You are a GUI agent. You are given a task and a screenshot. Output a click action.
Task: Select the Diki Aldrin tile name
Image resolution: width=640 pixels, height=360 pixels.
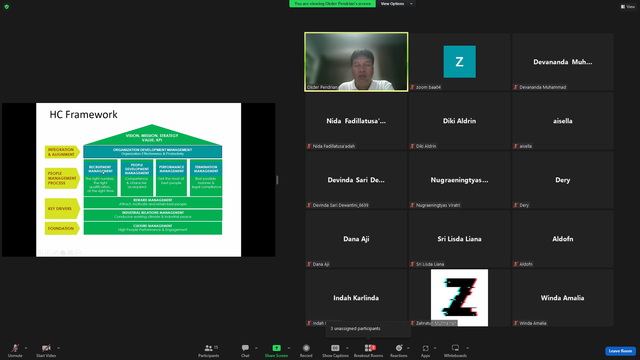click(459, 121)
